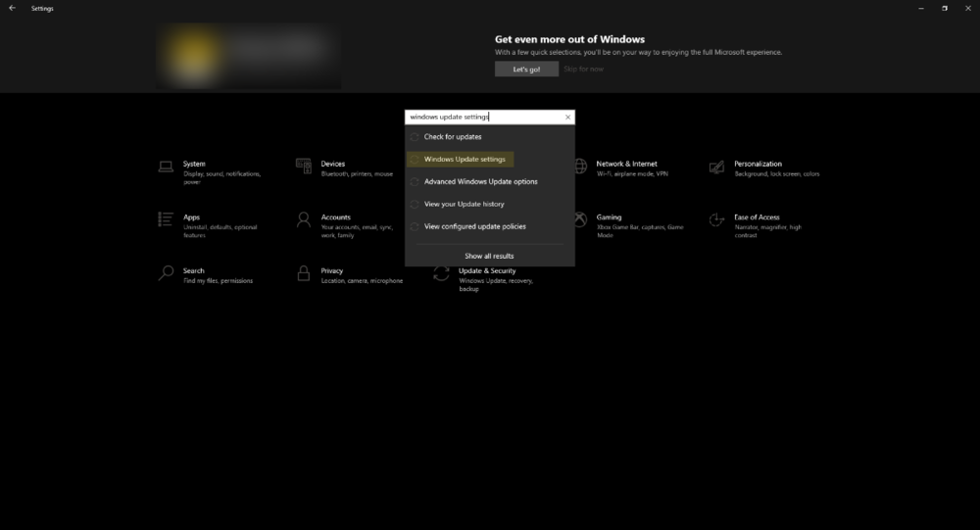
Task: Open the Personalization paintbrush icon
Action: (x=717, y=168)
